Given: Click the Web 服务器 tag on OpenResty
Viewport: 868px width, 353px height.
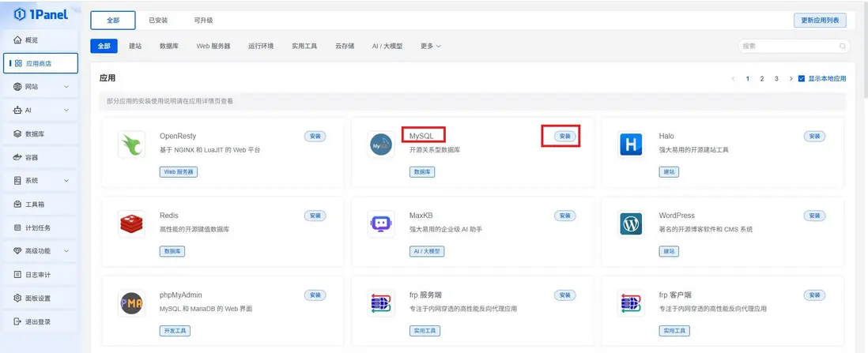Looking at the screenshot, I should pos(178,171).
